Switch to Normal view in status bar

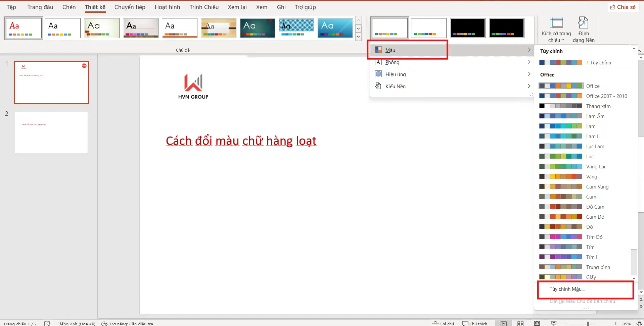(504, 323)
